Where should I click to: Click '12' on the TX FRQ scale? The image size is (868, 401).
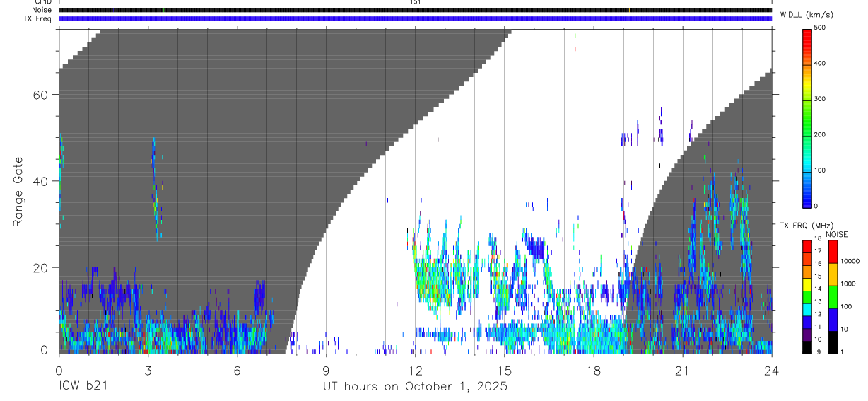[818, 314]
